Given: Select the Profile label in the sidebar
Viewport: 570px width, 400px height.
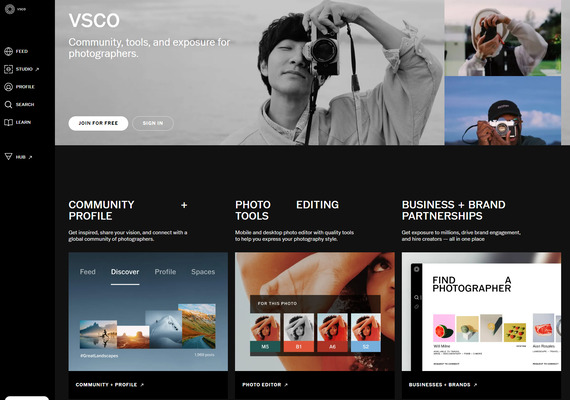Looking at the screenshot, I should tap(25, 87).
